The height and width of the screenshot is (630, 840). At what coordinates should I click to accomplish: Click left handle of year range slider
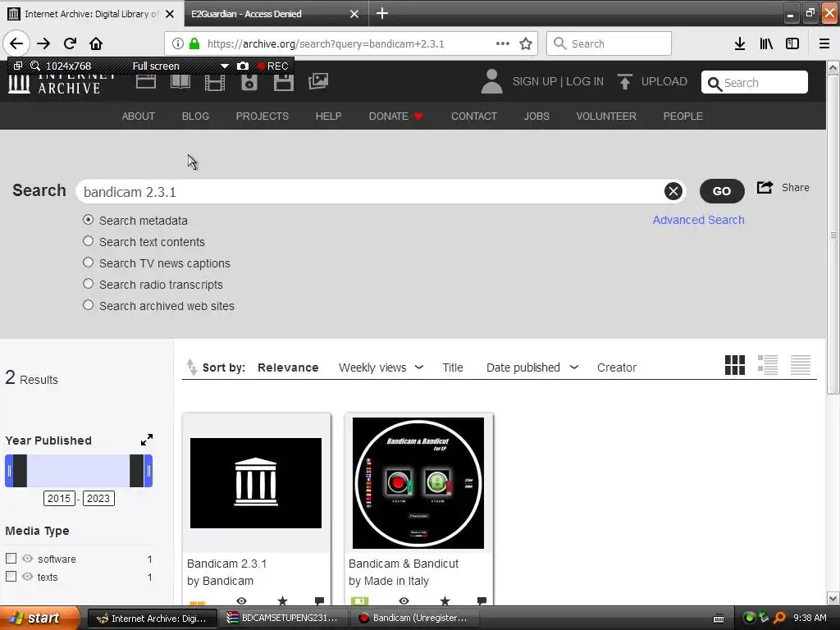pyautogui.click(x=9, y=471)
